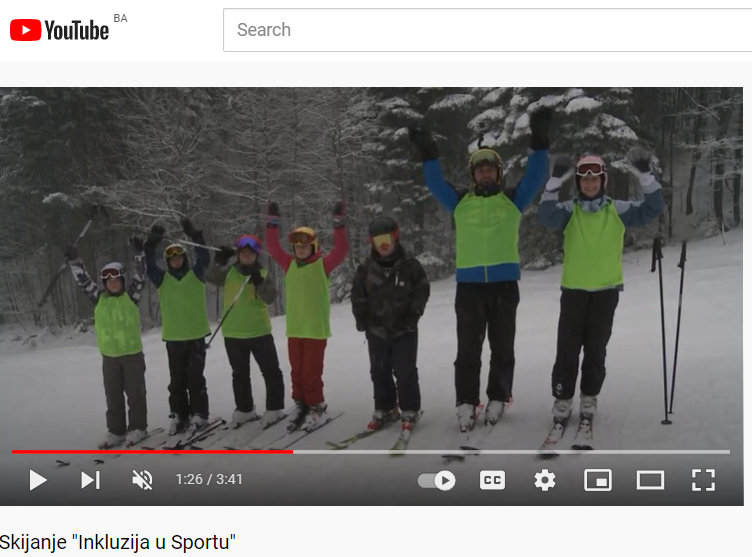The height and width of the screenshot is (557, 752).
Task: Click the BA country code label
Action: coord(120,19)
